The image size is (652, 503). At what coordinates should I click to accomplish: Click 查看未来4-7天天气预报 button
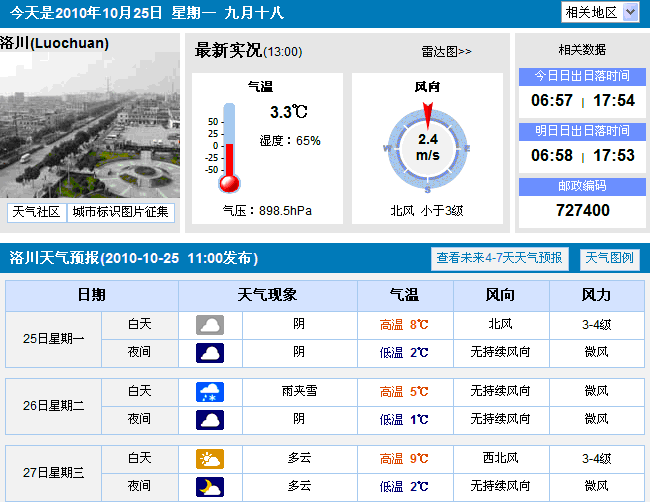coord(500,258)
